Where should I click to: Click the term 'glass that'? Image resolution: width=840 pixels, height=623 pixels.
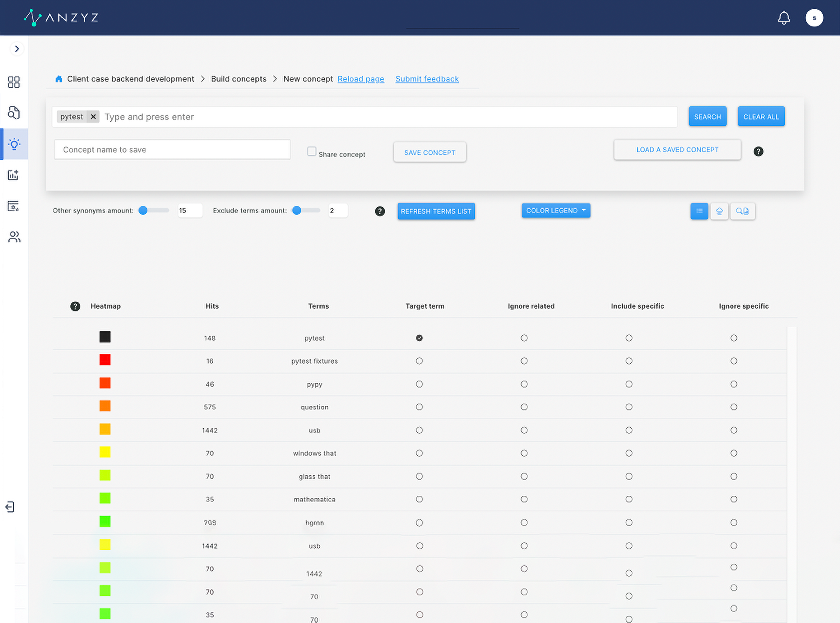pos(314,476)
